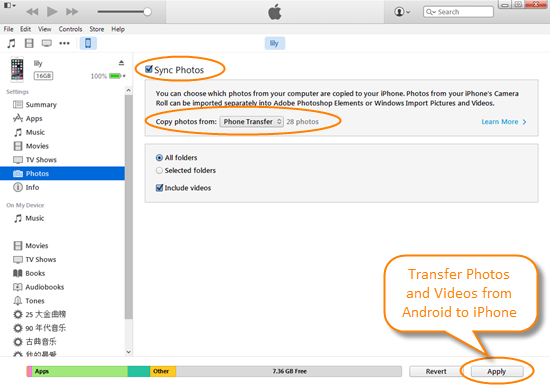Click in the Search field
Viewport: 550px width, 386px height.
click(458, 12)
